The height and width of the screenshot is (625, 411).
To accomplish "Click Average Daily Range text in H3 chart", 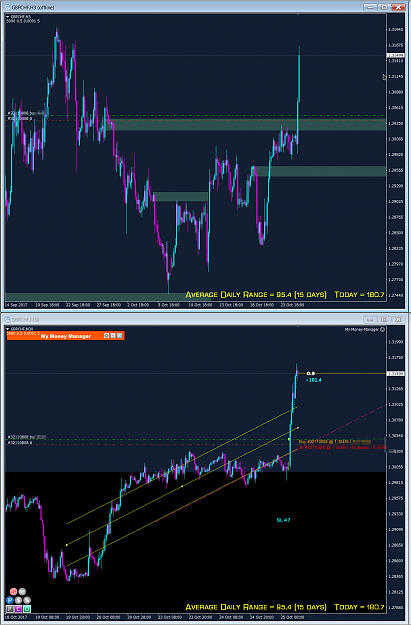I will [256, 295].
